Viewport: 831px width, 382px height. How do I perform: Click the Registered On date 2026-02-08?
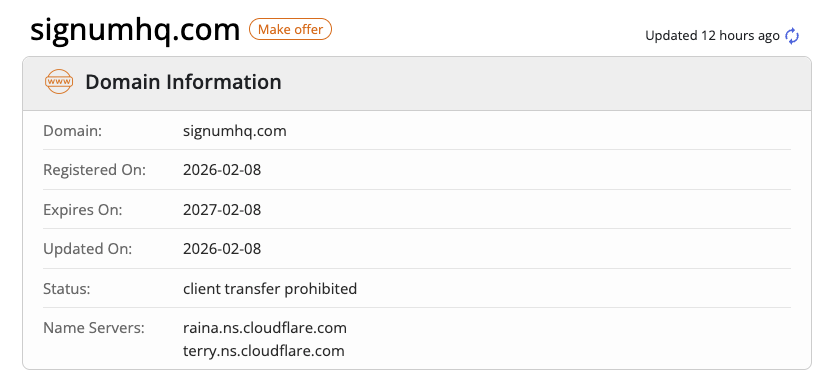pos(222,170)
